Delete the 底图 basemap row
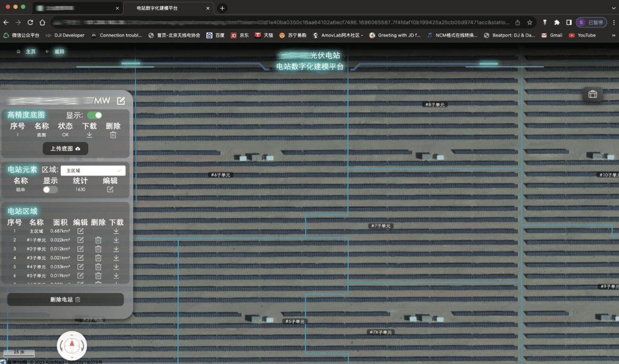 click(113, 135)
